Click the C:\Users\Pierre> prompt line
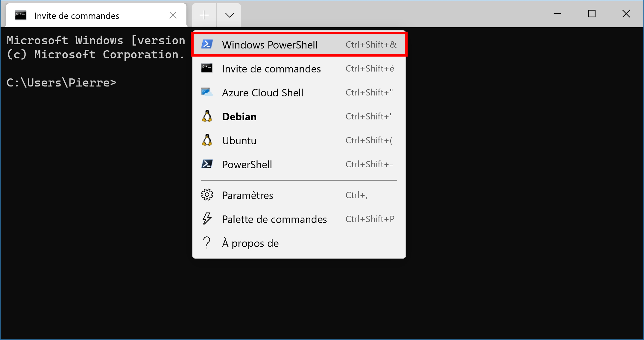The image size is (644, 340). click(62, 82)
